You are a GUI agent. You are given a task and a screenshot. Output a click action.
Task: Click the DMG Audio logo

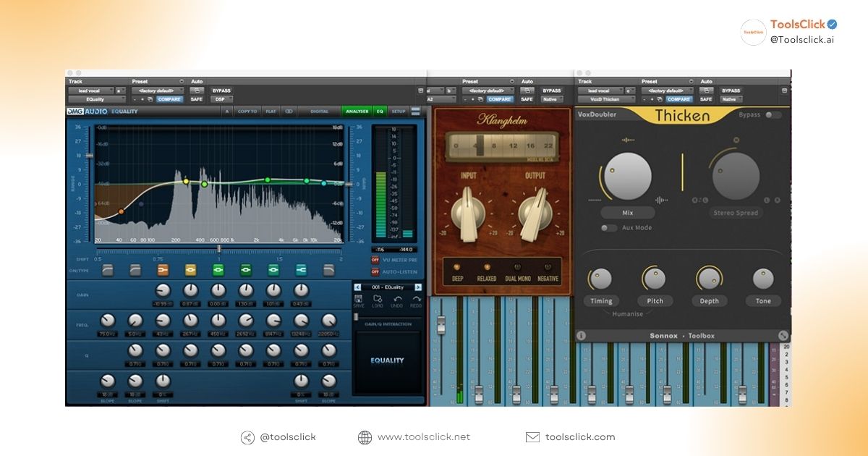(x=86, y=111)
